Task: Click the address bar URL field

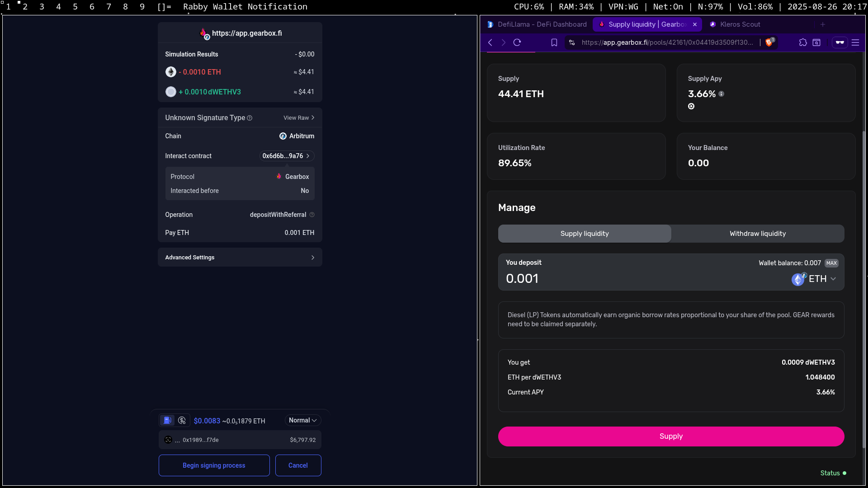Action: click(667, 42)
